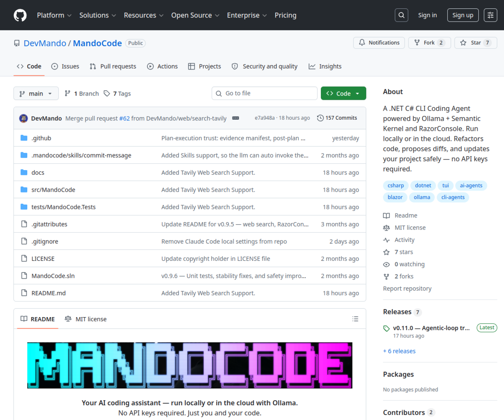The height and width of the screenshot is (420, 504).
Task: Click the ollama topic tag
Action: 422,197
